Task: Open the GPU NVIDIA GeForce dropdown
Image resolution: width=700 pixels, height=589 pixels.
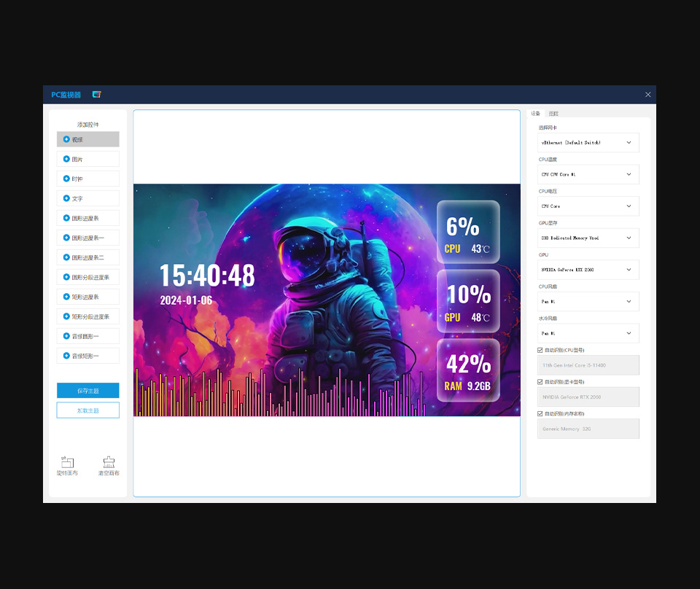Action: pyautogui.click(x=588, y=270)
